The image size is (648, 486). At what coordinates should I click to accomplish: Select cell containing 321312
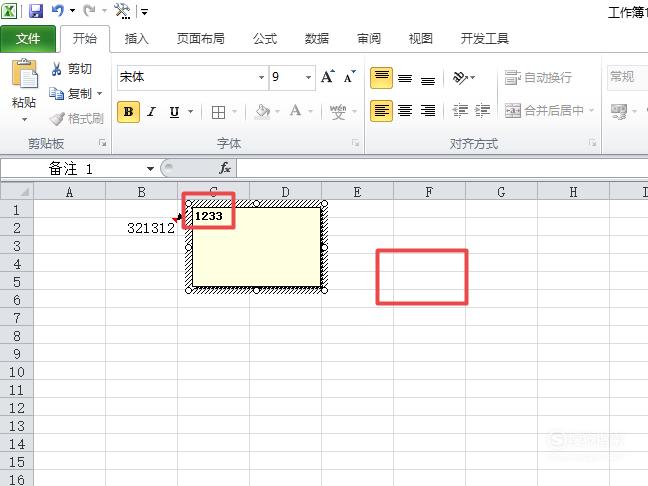pos(142,228)
